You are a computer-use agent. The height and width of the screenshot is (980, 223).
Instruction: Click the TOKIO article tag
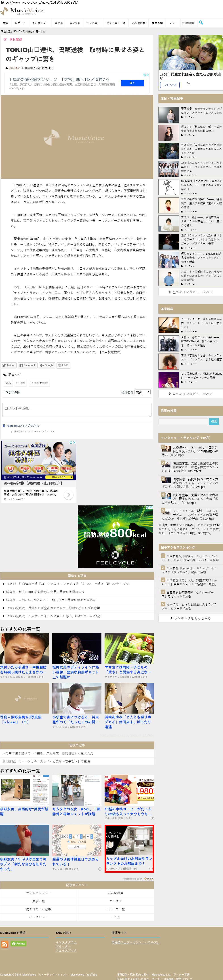pos(8,383)
